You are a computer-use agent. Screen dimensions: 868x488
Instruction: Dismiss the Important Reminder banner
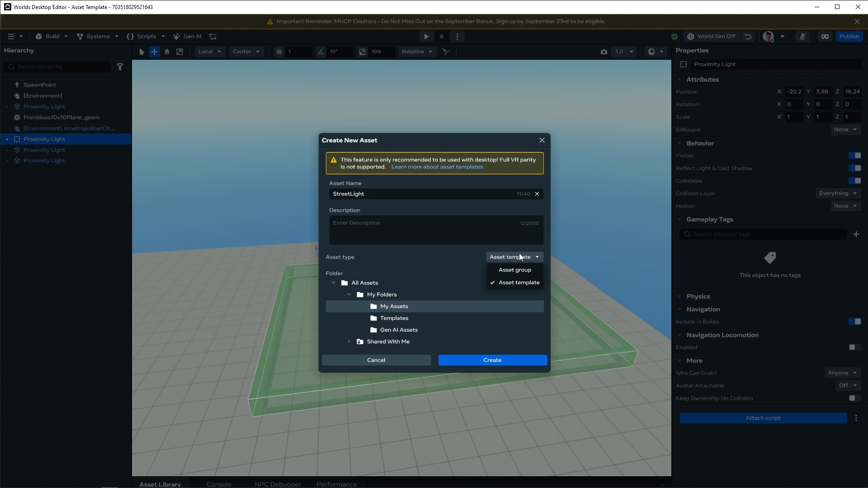(x=857, y=21)
